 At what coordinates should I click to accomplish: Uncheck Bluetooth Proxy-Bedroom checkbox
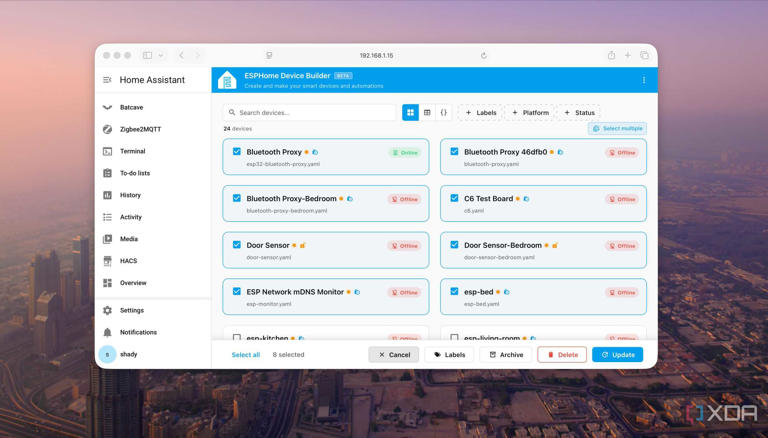pos(237,198)
